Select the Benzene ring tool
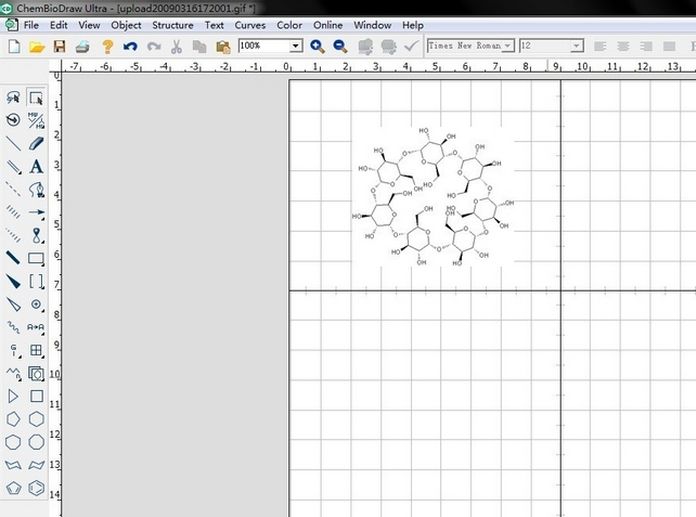Viewport: 696px width, 517px height. 36,488
